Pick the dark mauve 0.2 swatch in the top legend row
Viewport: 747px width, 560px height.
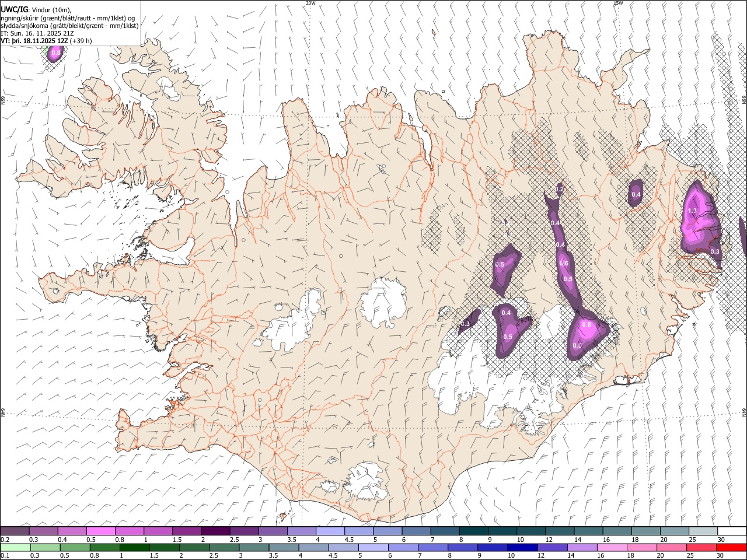[x=15, y=531]
